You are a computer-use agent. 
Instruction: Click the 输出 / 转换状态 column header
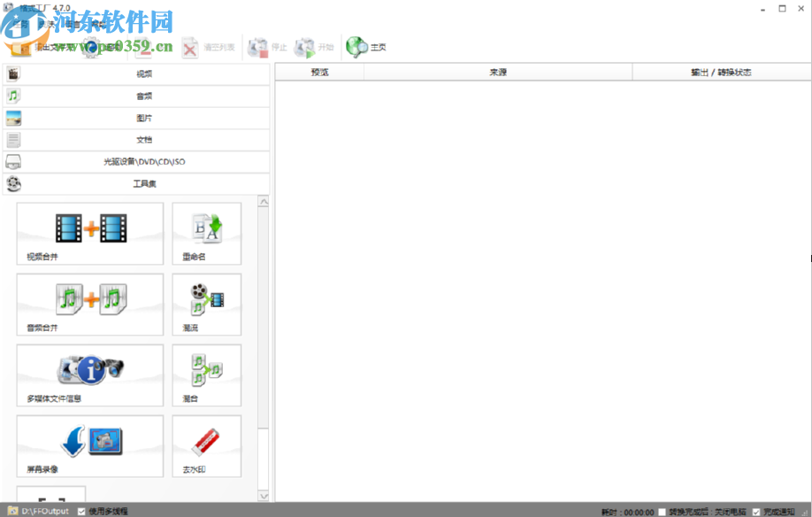coord(722,72)
